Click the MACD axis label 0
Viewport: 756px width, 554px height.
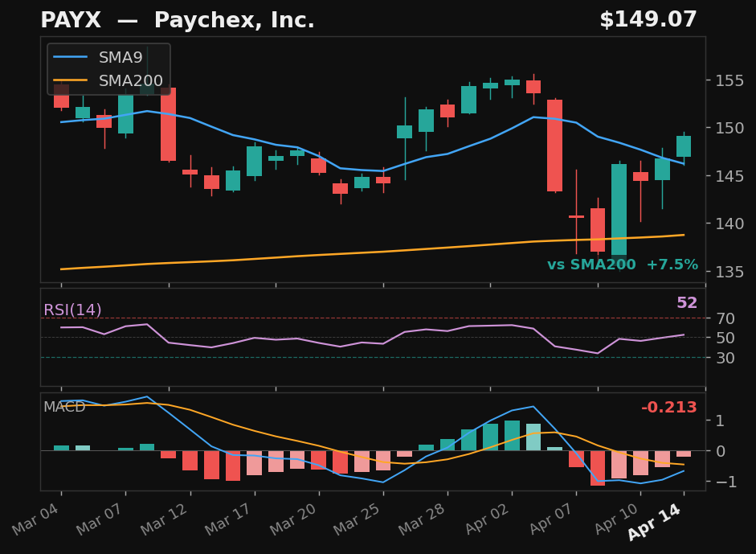(x=721, y=451)
